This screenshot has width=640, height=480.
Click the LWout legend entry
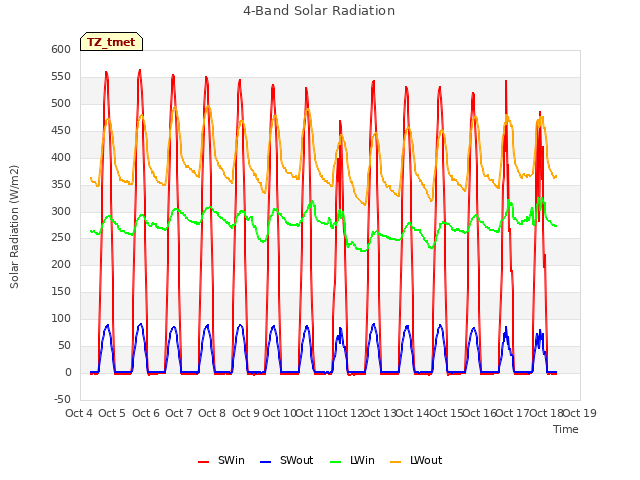tap(416, 460)
